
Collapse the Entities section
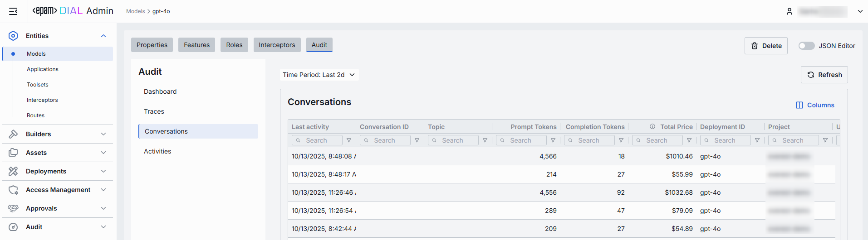pyautogui.click(x=103, y=36)
